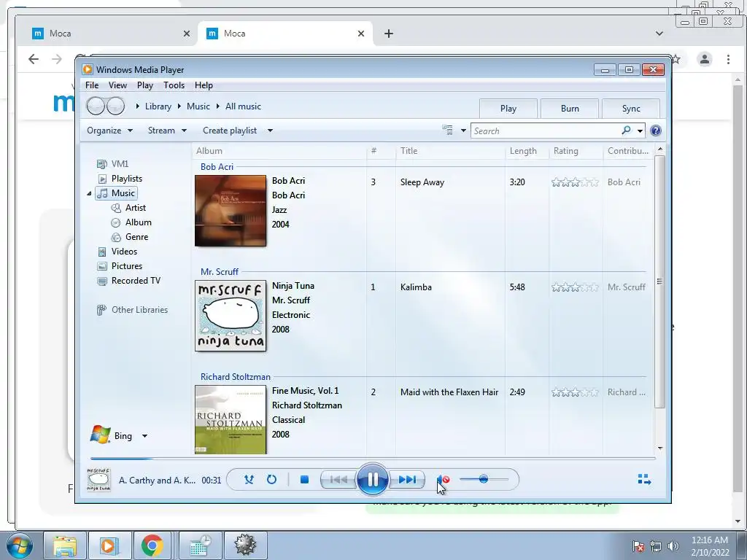Switch to the Play tab

(x=508, y=109)
